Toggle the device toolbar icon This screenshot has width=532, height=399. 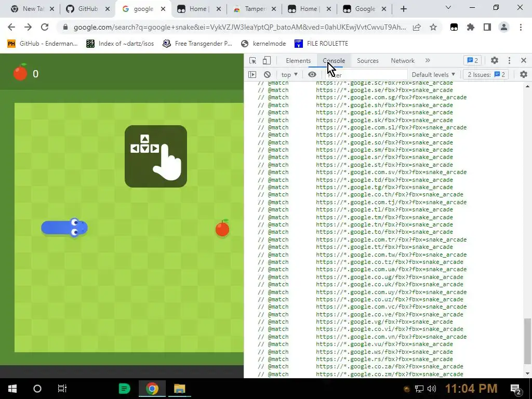pyautogui.click(x=267, y=60)
